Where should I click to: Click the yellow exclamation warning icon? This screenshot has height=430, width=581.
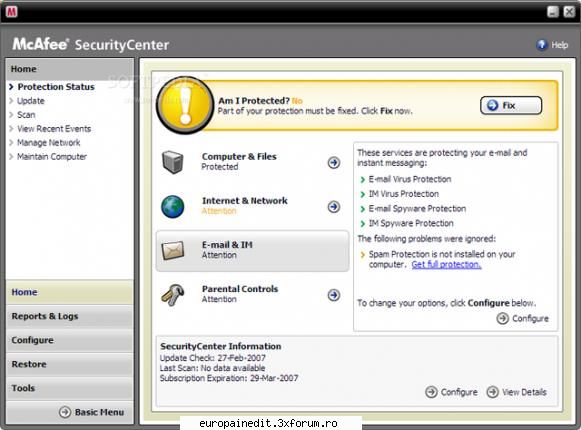tap(185, 105)
